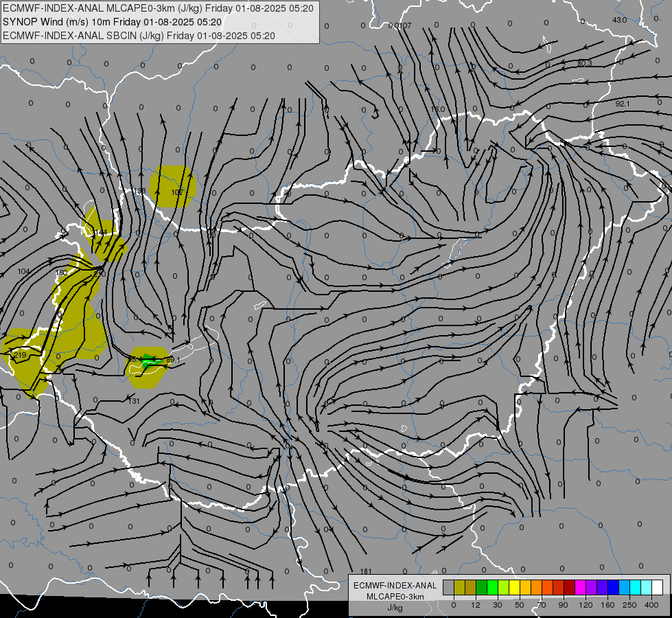The image size is (672, 618).
Task: Click the SBCIN title line
Action: pyautogui.click(x=139, y=36)
